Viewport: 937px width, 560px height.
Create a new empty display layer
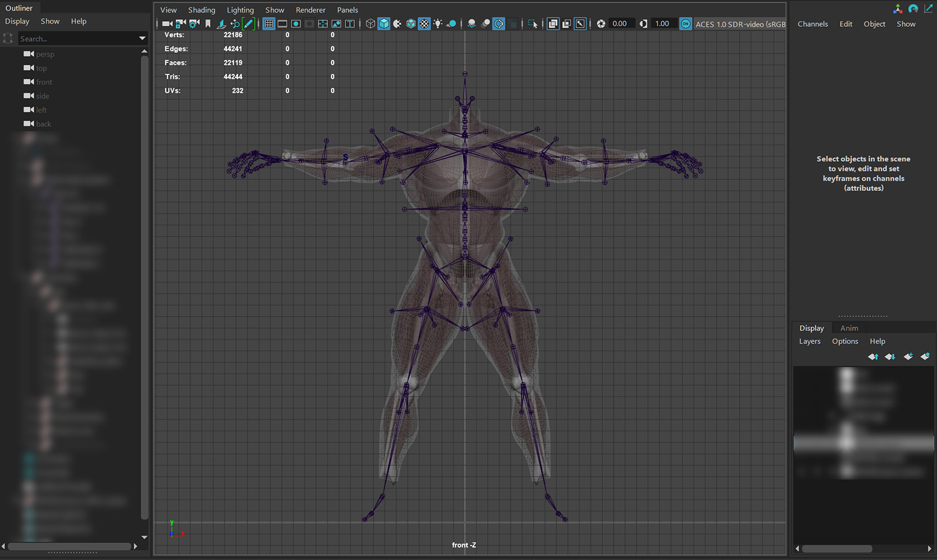[908, 356]
